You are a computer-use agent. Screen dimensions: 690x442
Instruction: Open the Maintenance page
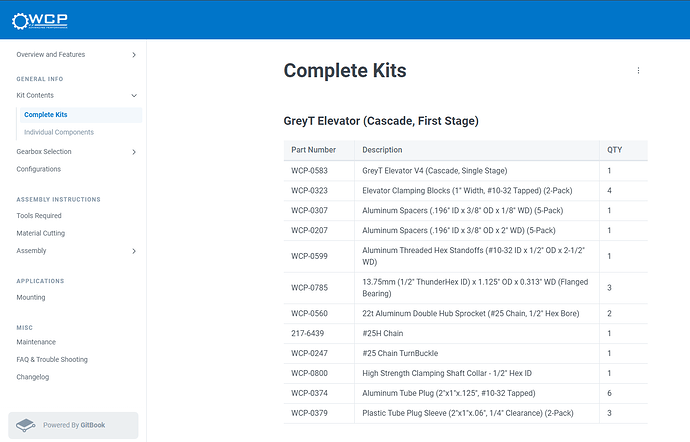(36, 342)
